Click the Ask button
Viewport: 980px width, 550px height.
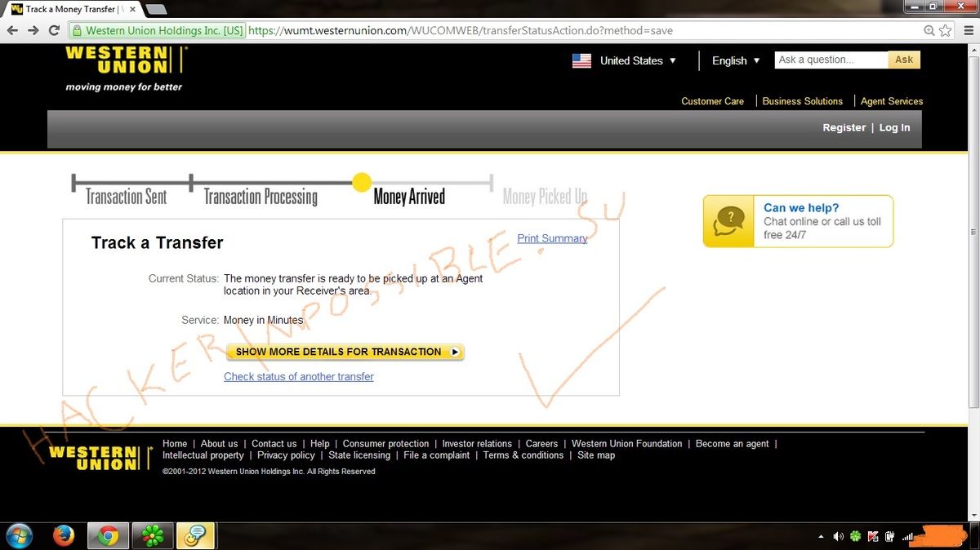coord(904,60)
